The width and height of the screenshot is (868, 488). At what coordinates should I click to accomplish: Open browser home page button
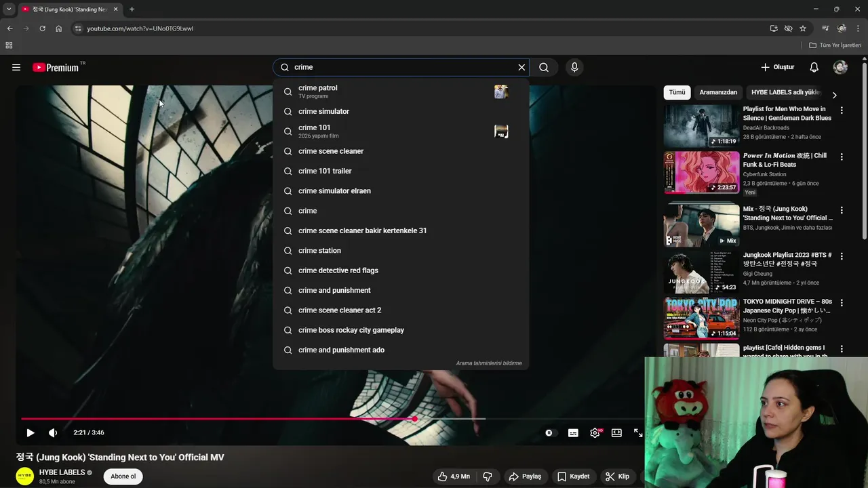click(x=58, y=28)
